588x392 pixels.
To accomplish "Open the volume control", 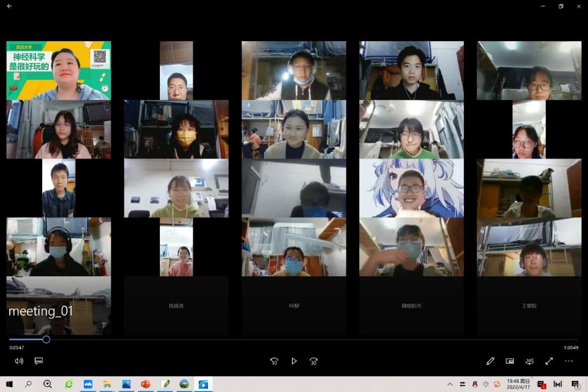I will (x=19, y=361).
